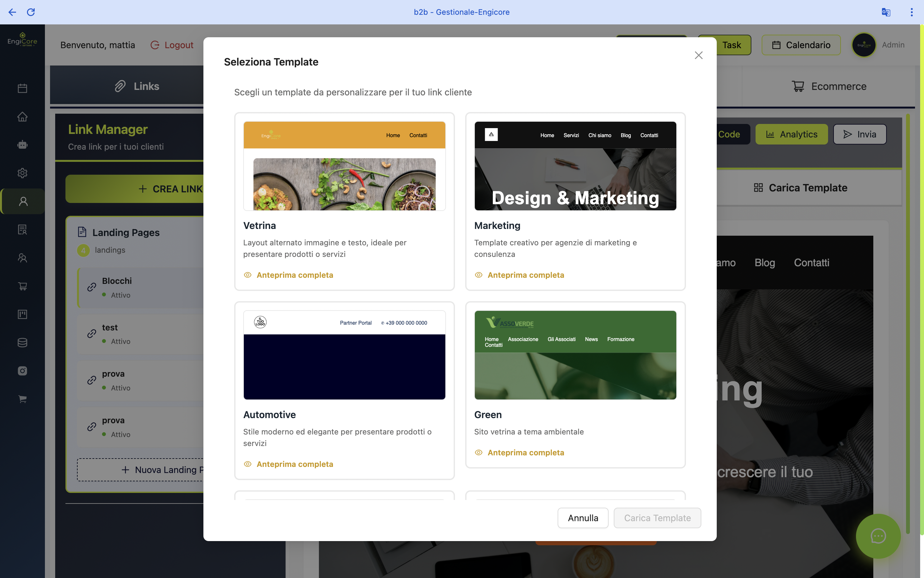Select the Vetrina template thumbnail
Image resolution: width=924 pixels, height=578 pixels.
(x=344, y=166)
